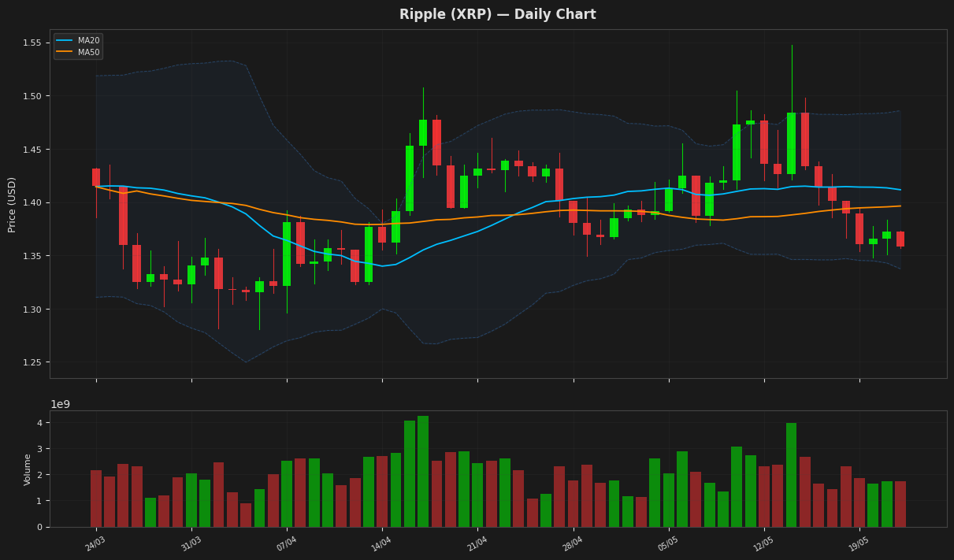This screenshot has width=954, height=560.
Task: Click the 14/04 date label
Action: coord(381,543)
